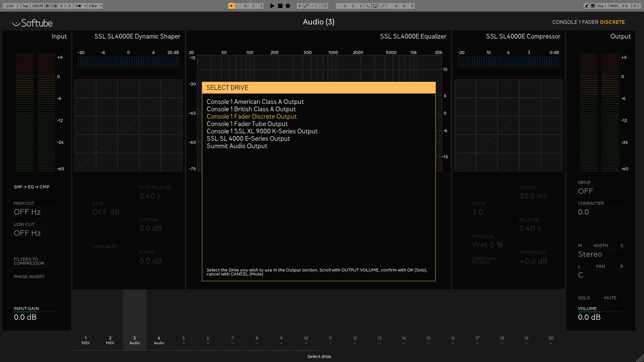
Task: Click the Punch-In switch icon
Action: point(368,6)
